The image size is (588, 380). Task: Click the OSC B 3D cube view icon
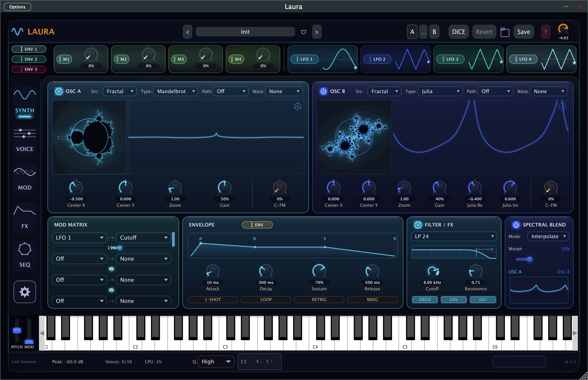click(x=562, y=107)
